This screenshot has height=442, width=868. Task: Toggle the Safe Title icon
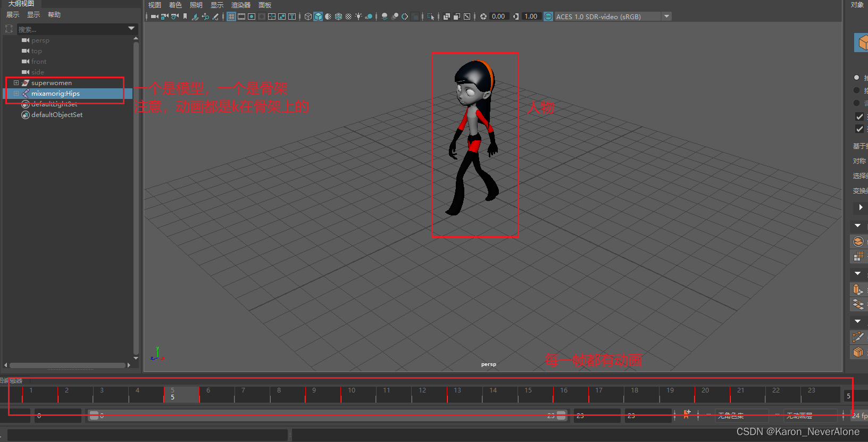click(292, 16)
